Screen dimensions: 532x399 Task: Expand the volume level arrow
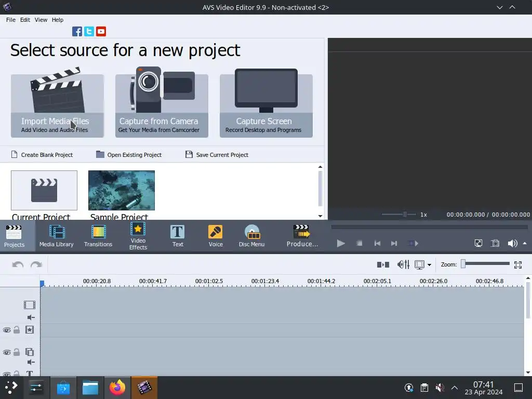(x=525, y=243)
